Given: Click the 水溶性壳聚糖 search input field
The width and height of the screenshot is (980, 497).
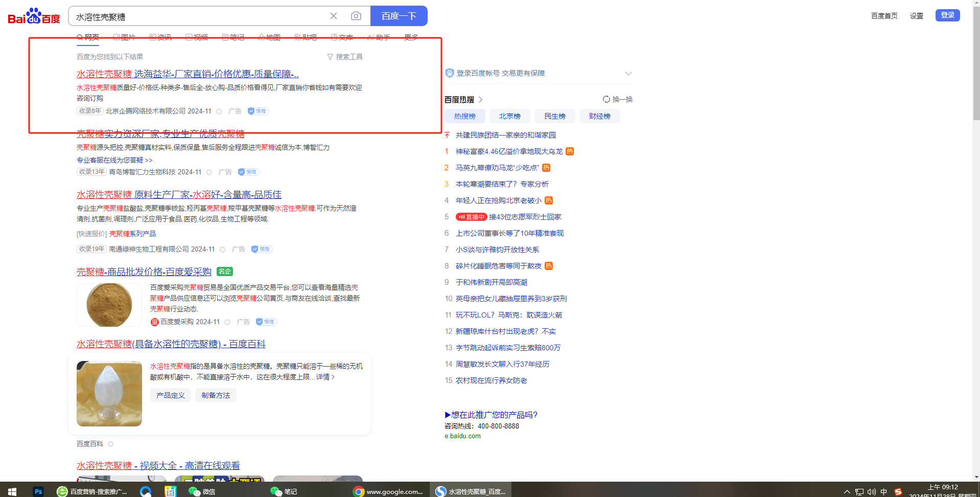Looking at the screenshot, I should [x=199, y=16].
